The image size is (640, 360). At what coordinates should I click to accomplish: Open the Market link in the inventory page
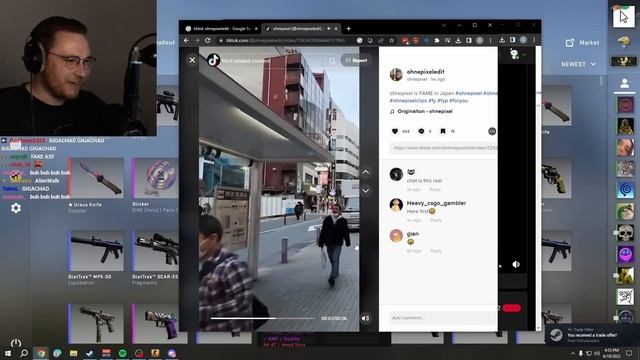[582, 42]
